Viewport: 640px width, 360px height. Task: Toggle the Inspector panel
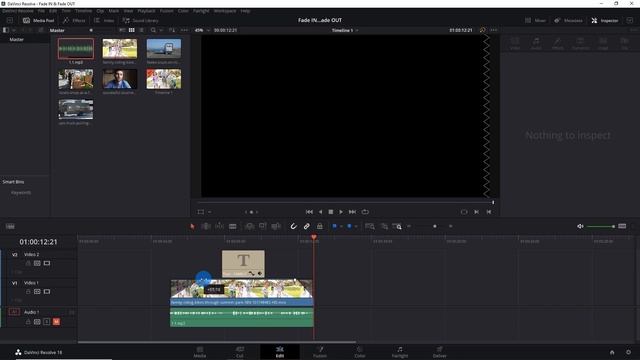605,20
